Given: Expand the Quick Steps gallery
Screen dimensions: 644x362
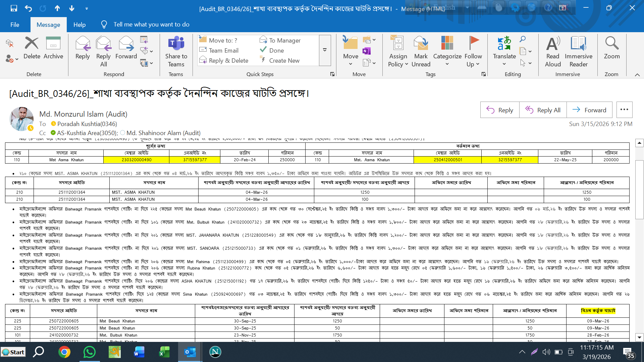Looking at the screenshot, I should point(325,50).
